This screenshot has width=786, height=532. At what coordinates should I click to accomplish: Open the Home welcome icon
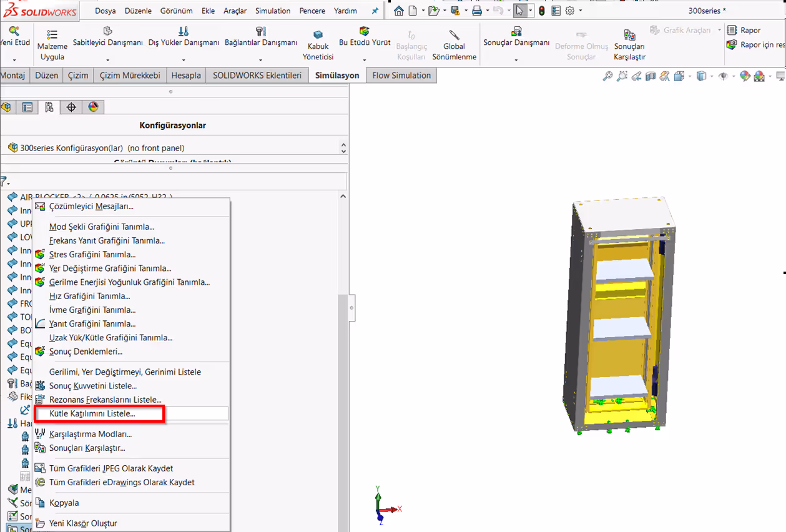click(x=398, y=11)
